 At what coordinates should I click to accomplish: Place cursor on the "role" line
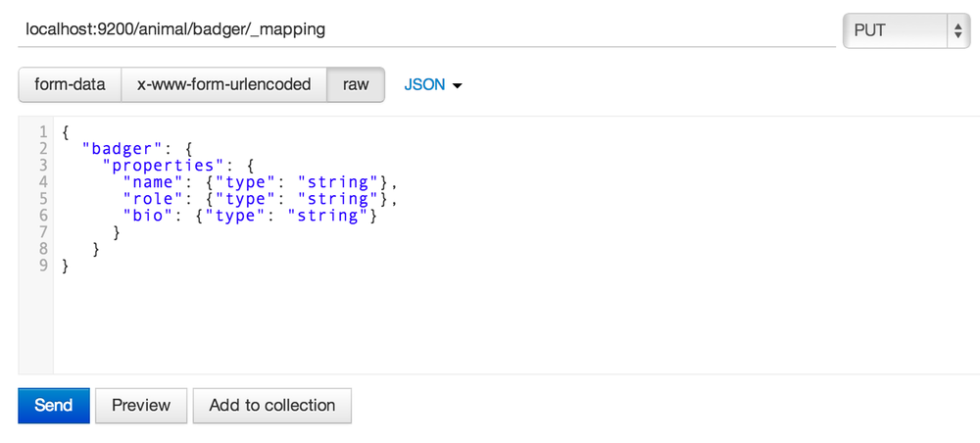point(260,199)
